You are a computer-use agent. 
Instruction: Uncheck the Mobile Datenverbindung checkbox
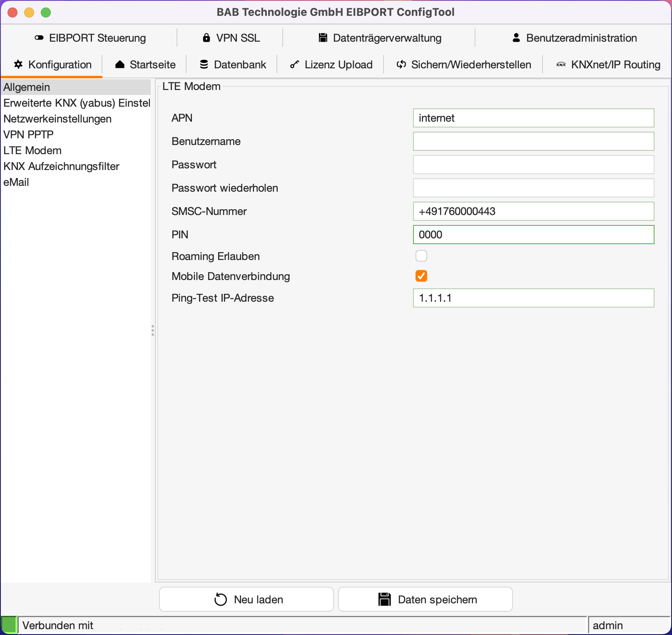421,276
